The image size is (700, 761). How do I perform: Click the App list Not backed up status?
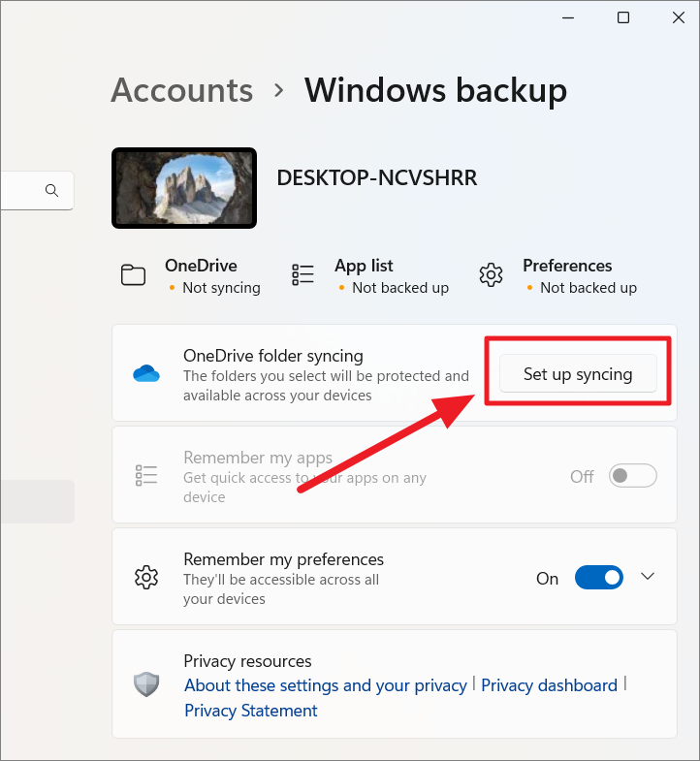point(400,288)
